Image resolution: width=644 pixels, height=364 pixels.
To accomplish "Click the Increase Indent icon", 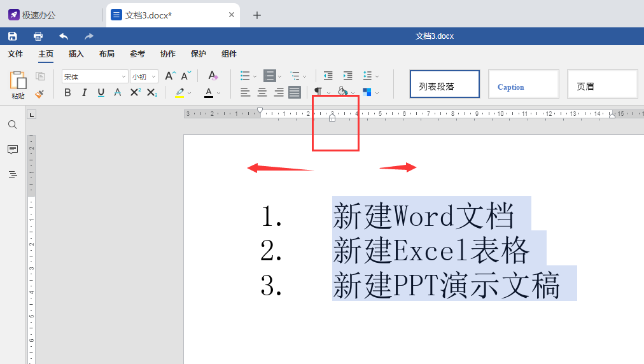I will [x=348, y=76].
